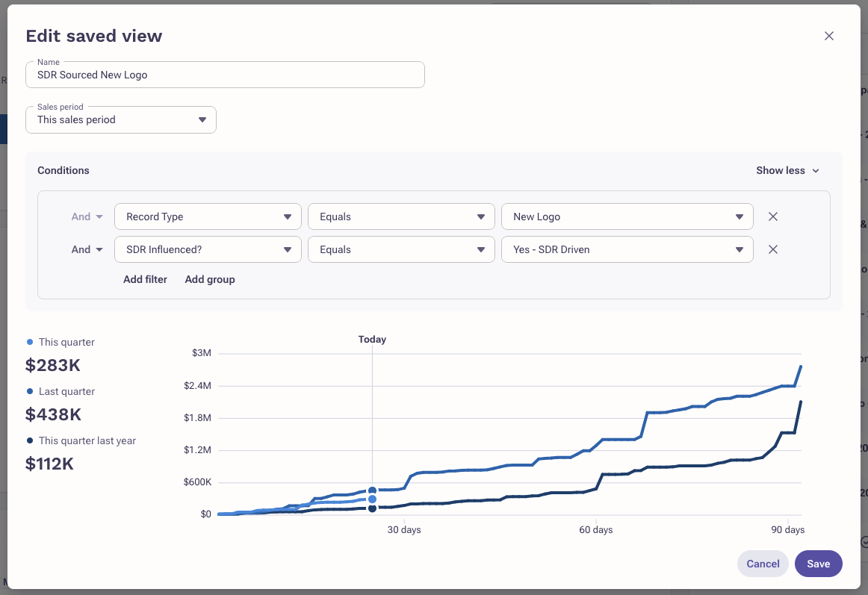Open the SDR Influenced? field dropdown
Screen dimensions: 868x595
tap(208, 249)
